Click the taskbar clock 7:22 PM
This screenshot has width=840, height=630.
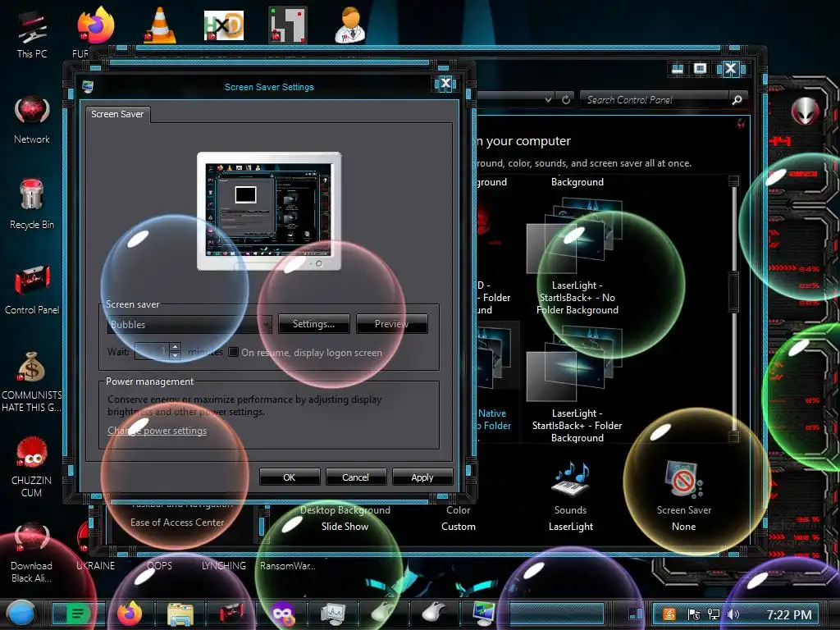click(x=788, y=614)
